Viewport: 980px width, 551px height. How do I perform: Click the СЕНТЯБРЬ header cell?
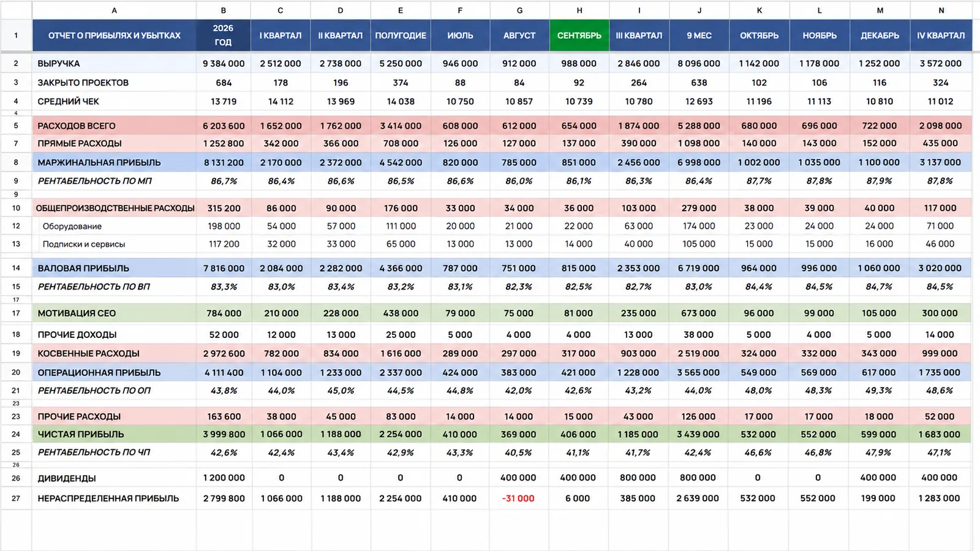579,36
